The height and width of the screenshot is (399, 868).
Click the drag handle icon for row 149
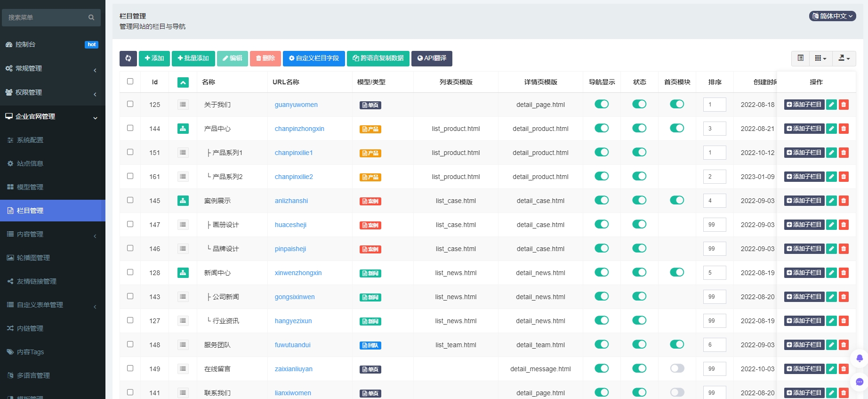tap(183, 369)
